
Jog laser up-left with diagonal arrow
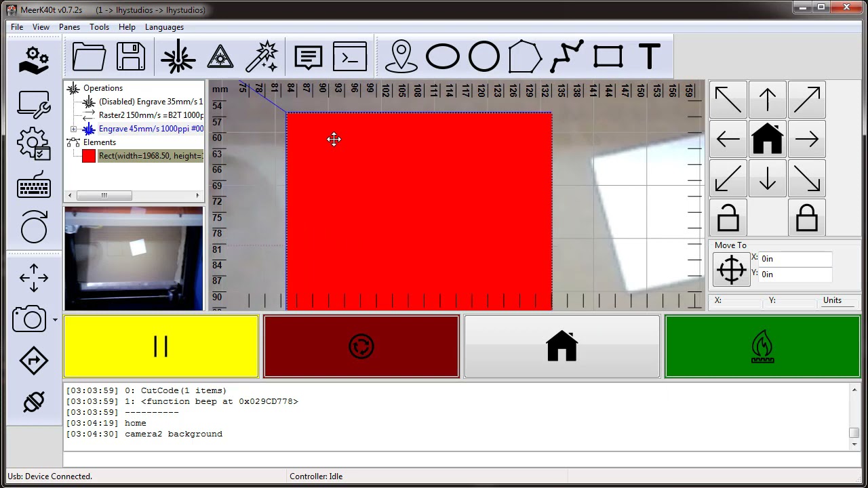point(728,100)
